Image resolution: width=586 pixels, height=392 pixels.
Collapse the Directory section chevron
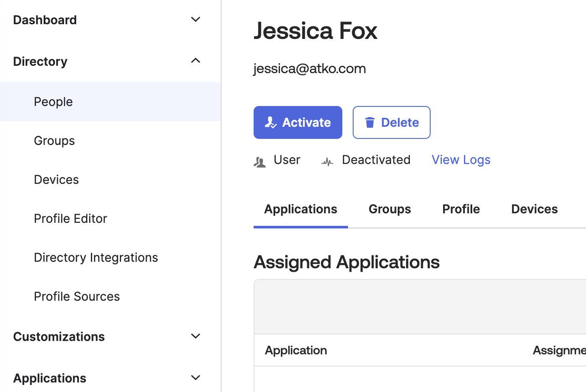[196, 61]
